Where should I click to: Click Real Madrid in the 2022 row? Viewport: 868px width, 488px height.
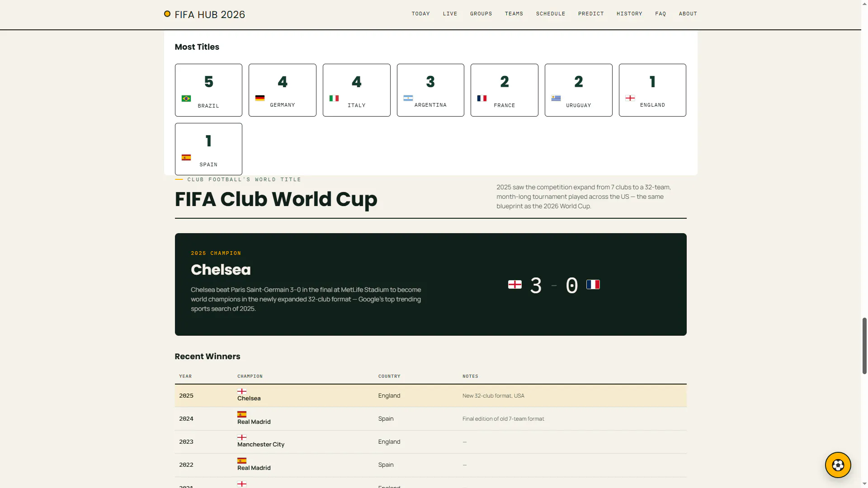point(254,468)
